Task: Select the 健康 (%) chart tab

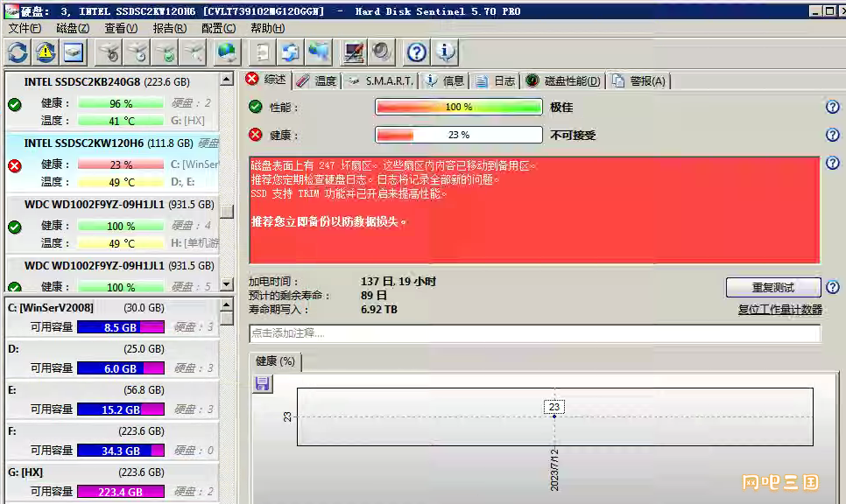Action: click(275, 361)
